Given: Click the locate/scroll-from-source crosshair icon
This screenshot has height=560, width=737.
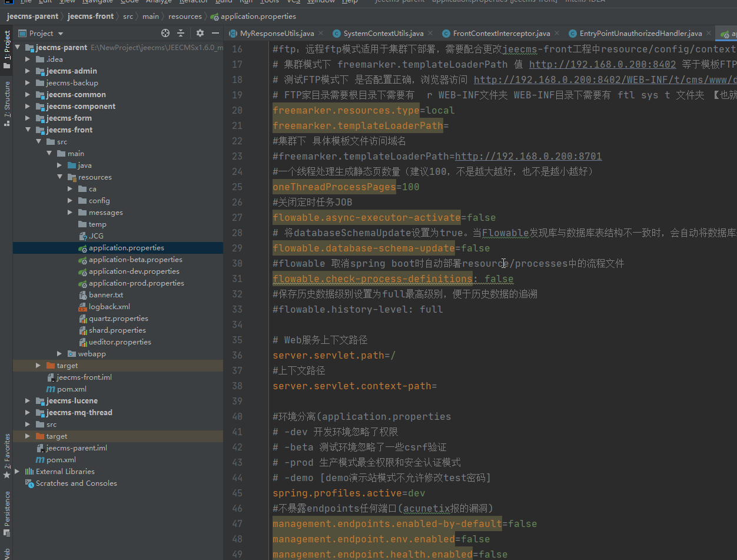Looking at the screenshot, I should (x=165, y=34).
